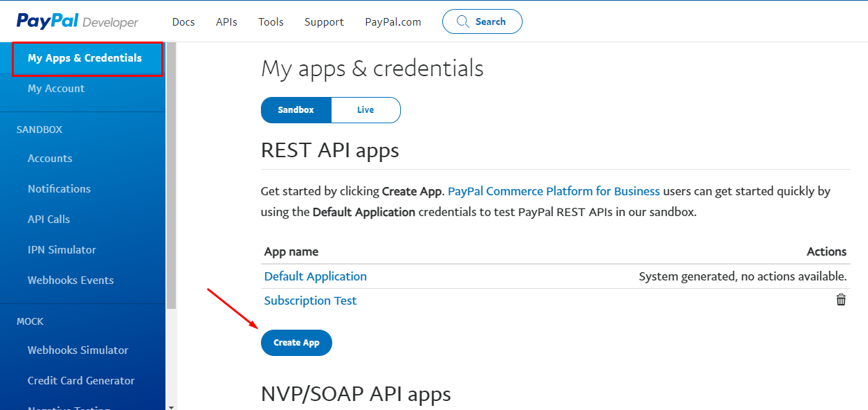Click the Create App button
The width and height of the screenshot is (868, 410).
[x=296, y=343]
